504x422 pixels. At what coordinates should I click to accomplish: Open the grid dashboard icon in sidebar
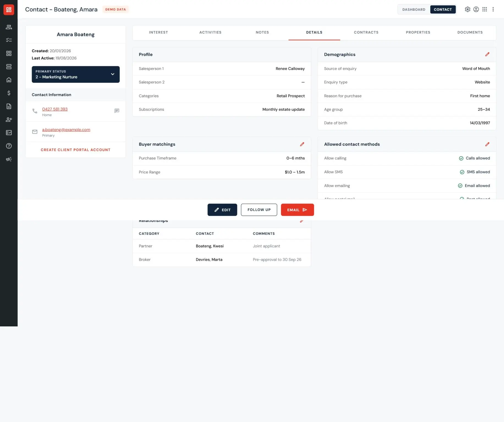tap(9, 53)
